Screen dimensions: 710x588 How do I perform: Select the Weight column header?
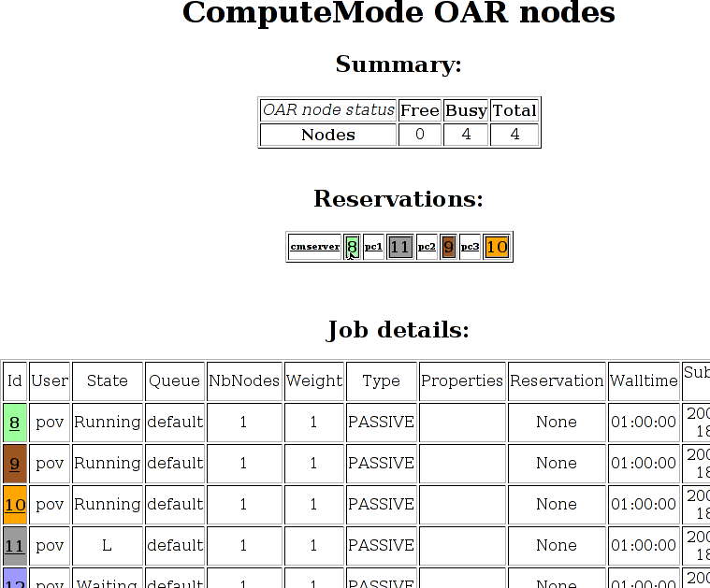(x=313, y=381)
